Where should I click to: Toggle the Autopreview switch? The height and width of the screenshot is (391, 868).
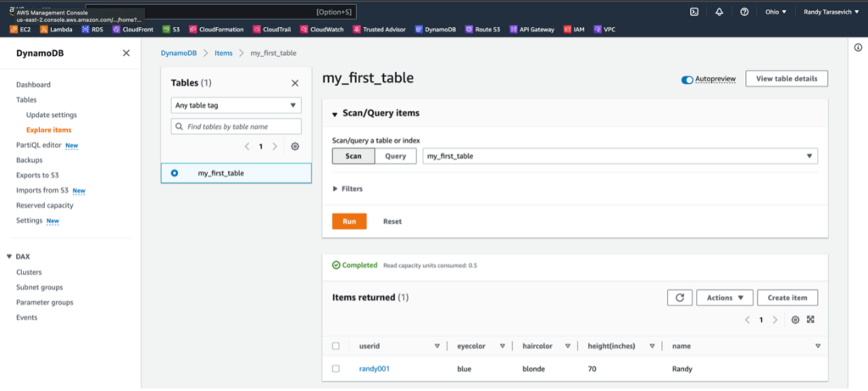(687, 80)
